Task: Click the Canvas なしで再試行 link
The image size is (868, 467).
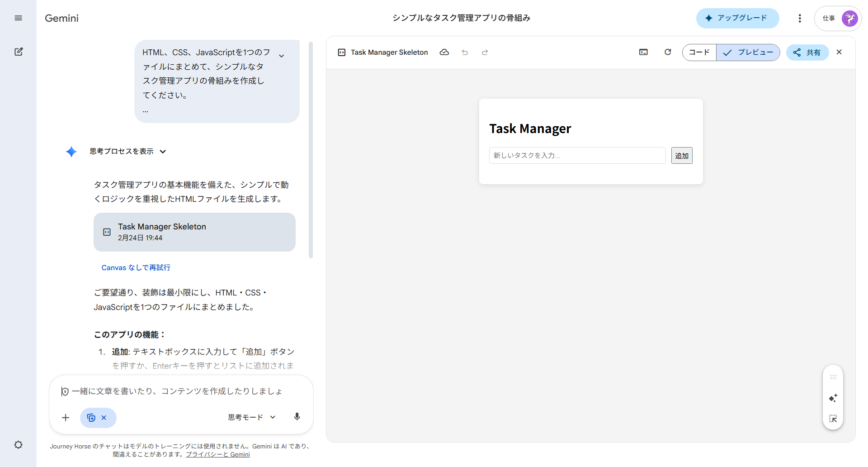Action: pyautogui.click(x=136, y=267)
